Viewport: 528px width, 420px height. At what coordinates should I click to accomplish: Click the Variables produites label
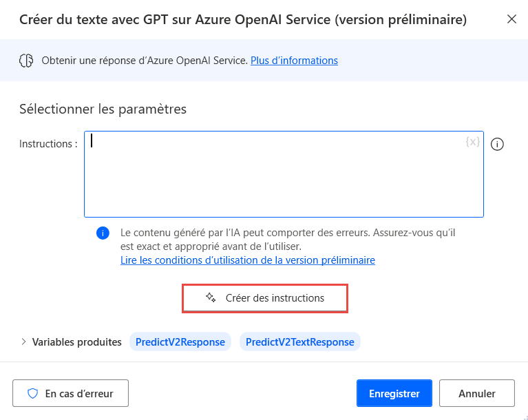(x=76, y=342)
